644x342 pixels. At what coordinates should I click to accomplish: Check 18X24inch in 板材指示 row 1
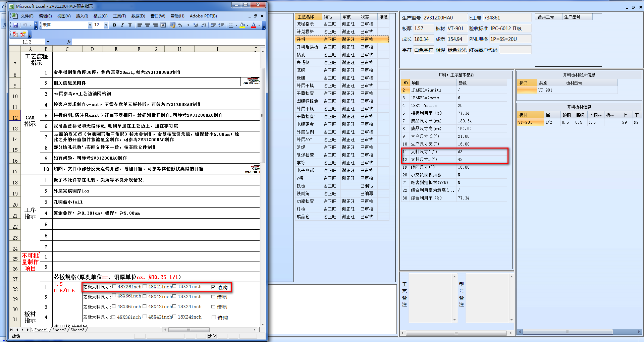click(174, 286)
